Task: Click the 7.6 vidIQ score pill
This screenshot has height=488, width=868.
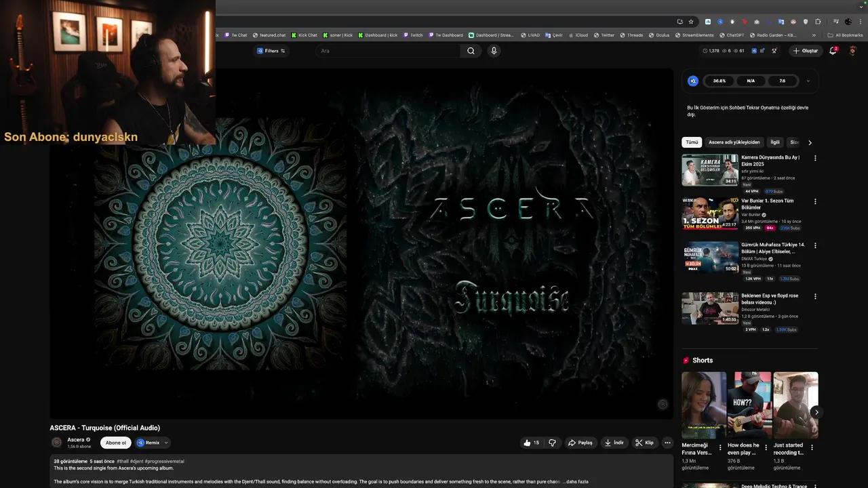Action: coord(782,81)
